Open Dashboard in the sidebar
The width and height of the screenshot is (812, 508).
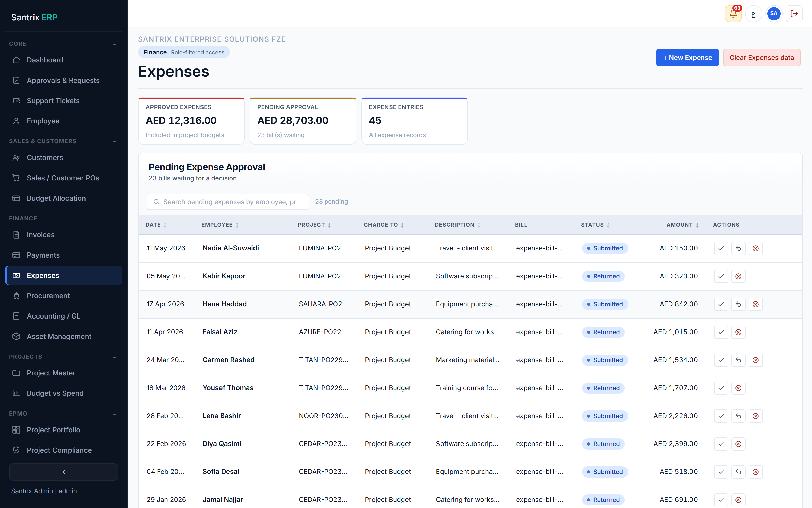(x=64, y=60)
